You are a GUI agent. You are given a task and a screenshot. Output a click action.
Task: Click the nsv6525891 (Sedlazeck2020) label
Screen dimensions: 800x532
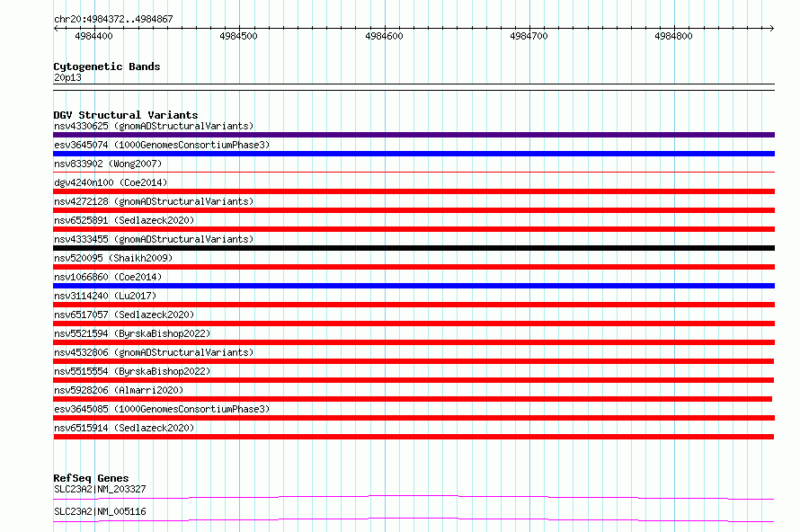point(124,220)
